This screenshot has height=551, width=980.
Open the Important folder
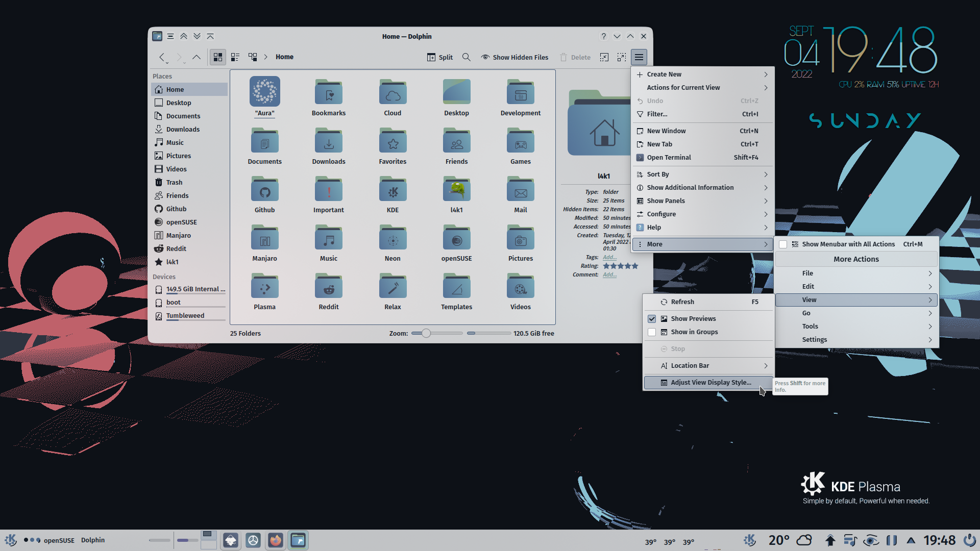329,194
